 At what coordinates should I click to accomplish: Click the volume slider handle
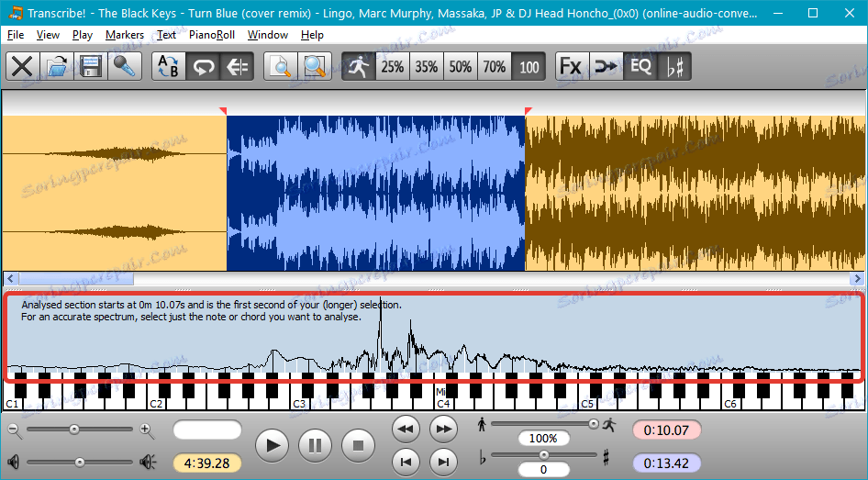(80, 463)
